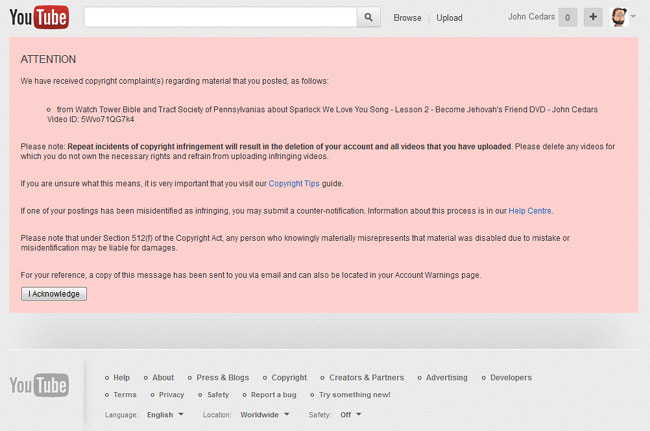Open the notifications count box
650x431 pixels.
point(567,17)
